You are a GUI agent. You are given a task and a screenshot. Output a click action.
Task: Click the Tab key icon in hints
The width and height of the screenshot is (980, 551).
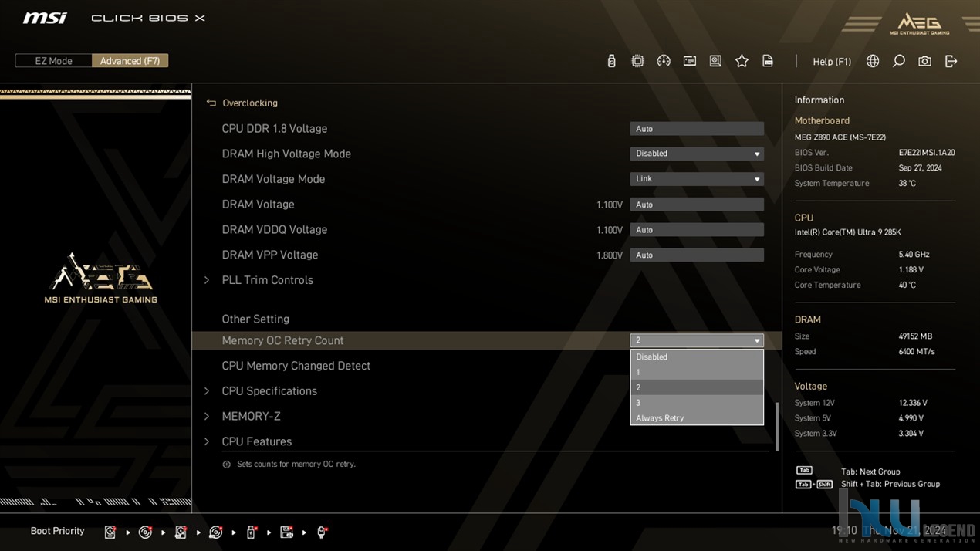[804, 470]
